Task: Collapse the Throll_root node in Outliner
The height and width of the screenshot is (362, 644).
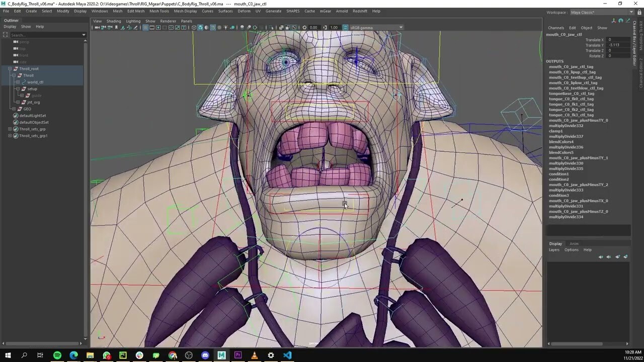Action: coord(10,68)
